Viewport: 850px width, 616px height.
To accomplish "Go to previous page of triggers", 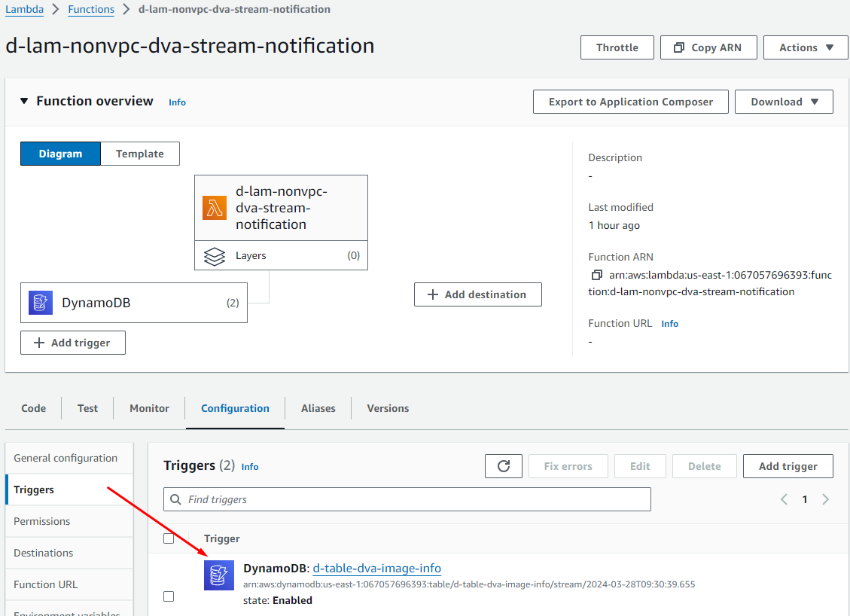I will pos(784,499).
